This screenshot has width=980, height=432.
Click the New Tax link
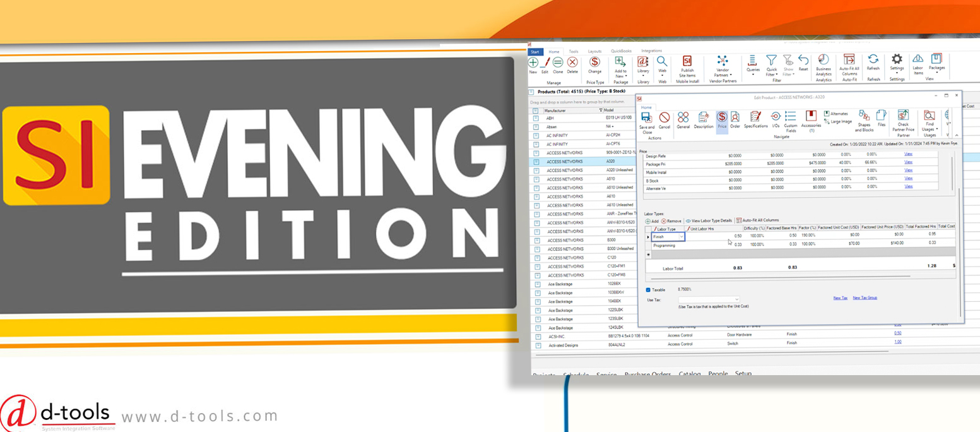[840, 297]
